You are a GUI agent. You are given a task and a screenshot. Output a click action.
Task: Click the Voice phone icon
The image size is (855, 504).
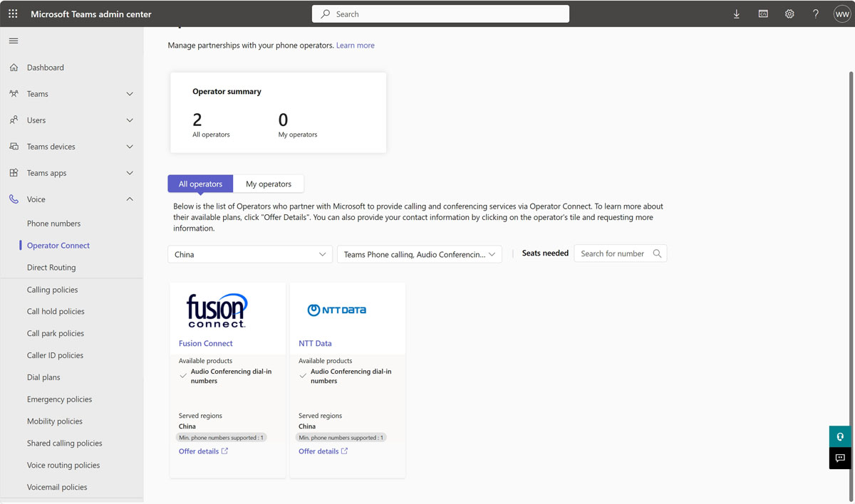click(14, 199)
